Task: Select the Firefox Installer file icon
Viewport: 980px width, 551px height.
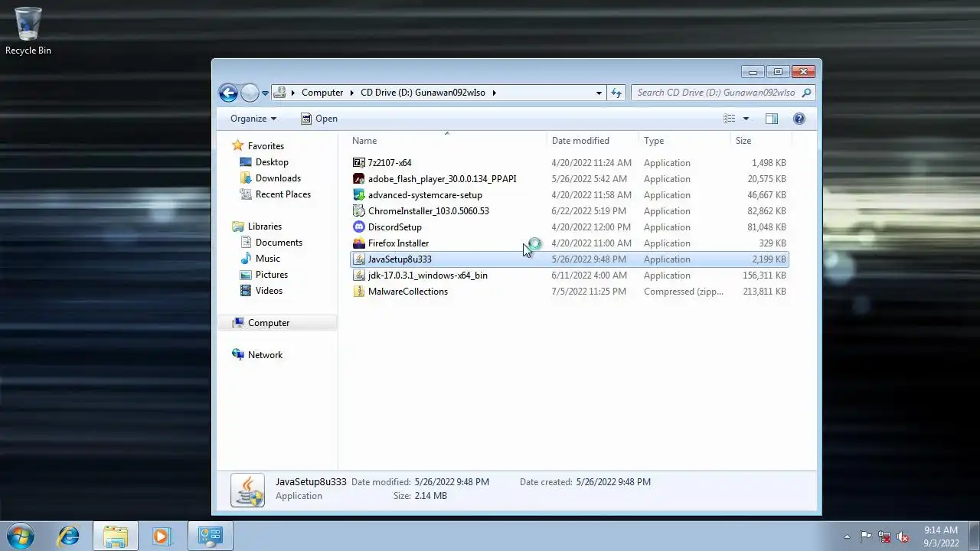Action: pos(359,243)
